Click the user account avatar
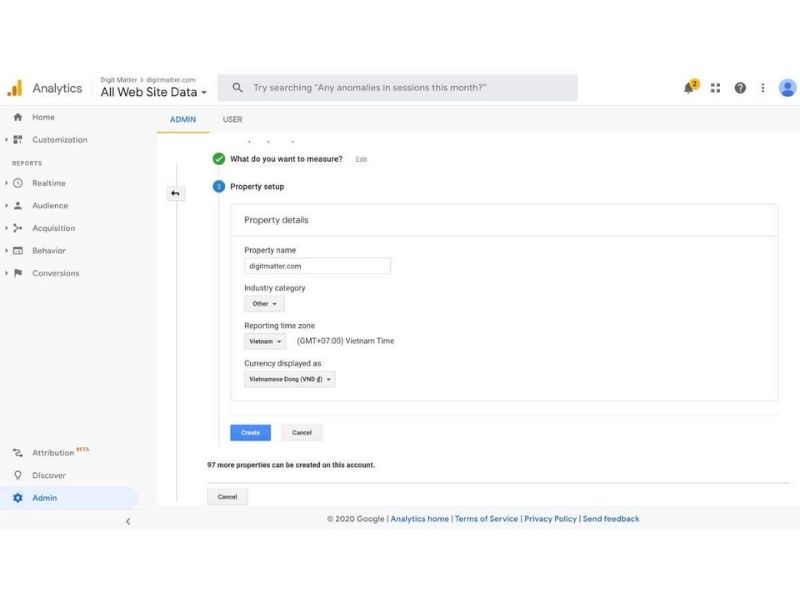The image size is (800, 600). (x=787, y=88)
